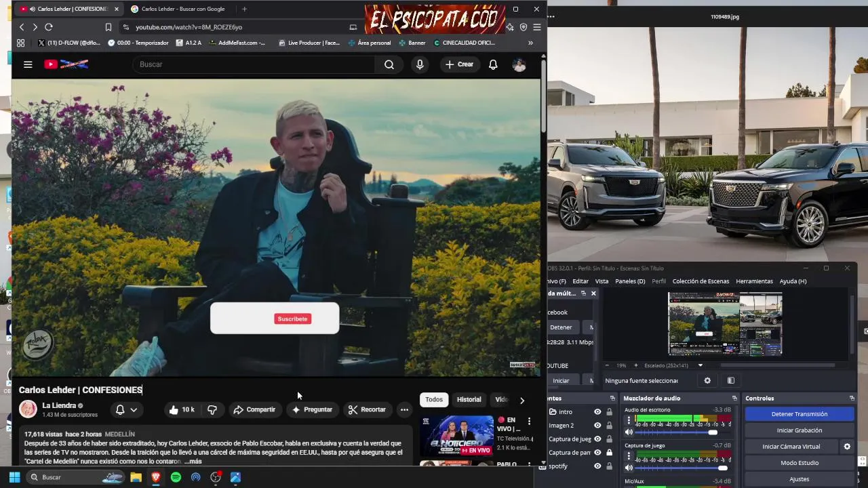Click the YouTube search magnifier button
The image size is (868, 488).
pyautogui.click(x=389, y=64)
